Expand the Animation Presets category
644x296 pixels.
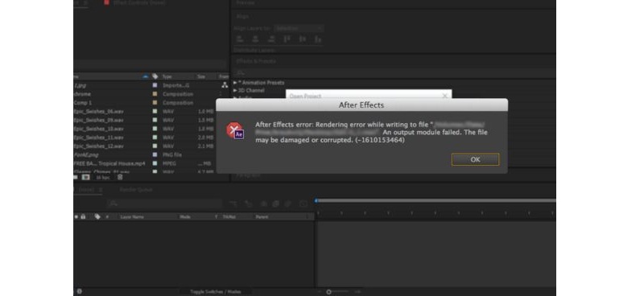[235, 83]
